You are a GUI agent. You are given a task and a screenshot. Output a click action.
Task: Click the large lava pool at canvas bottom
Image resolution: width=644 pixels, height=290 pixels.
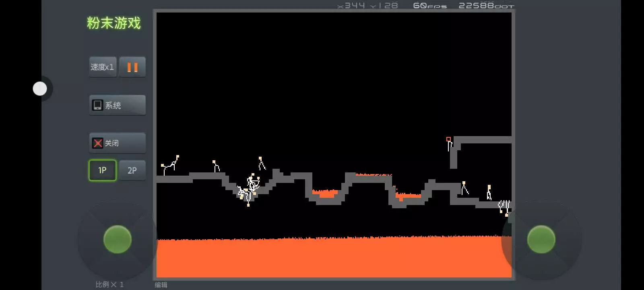click(x=333, y=258)
